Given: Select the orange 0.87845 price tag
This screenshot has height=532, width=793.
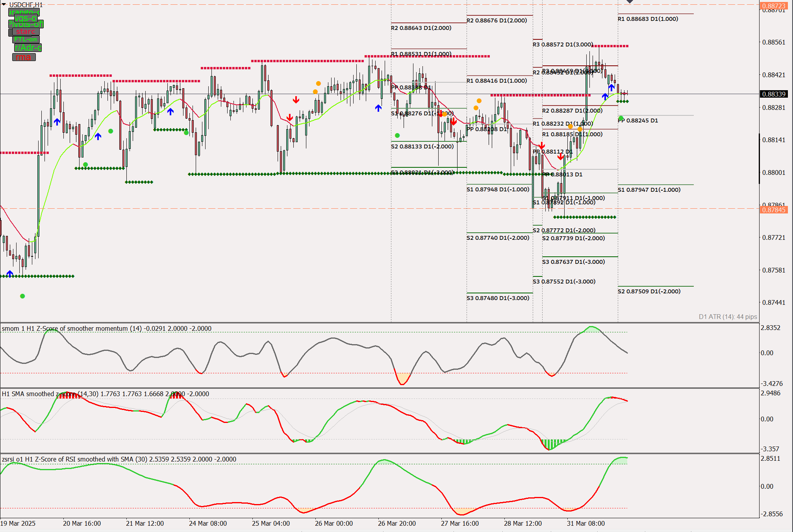Looking at the screenshot, I should coord(774,210).
